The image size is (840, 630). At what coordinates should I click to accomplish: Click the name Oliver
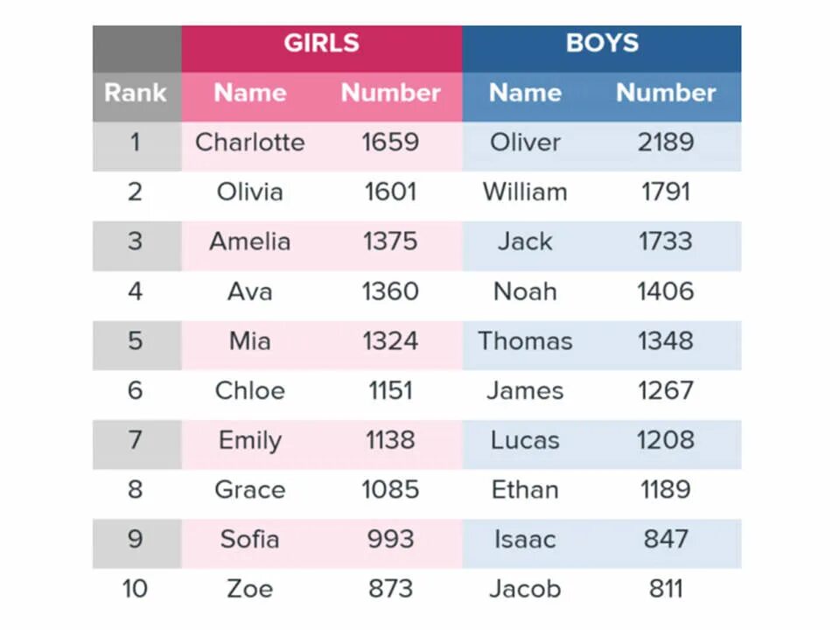coord(525,143)
